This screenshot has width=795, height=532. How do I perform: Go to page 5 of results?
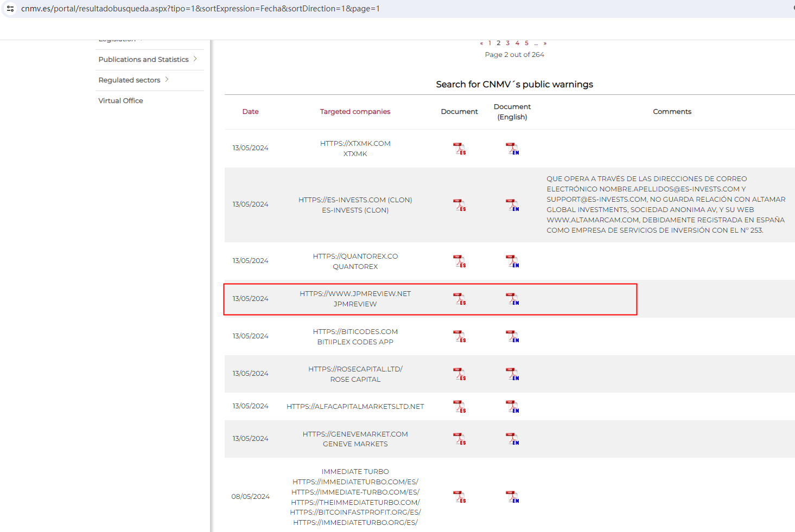526,43
